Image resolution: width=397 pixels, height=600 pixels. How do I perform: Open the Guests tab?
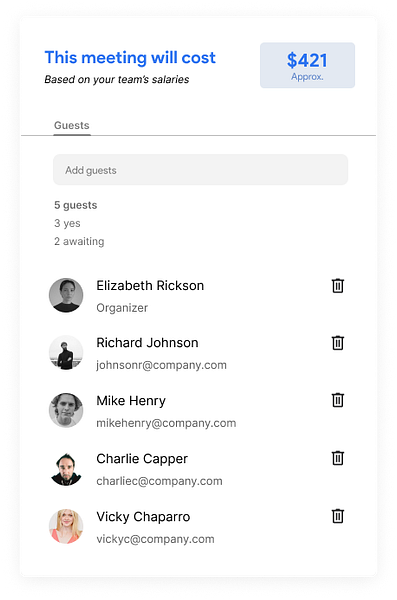(x=72, y=126)
